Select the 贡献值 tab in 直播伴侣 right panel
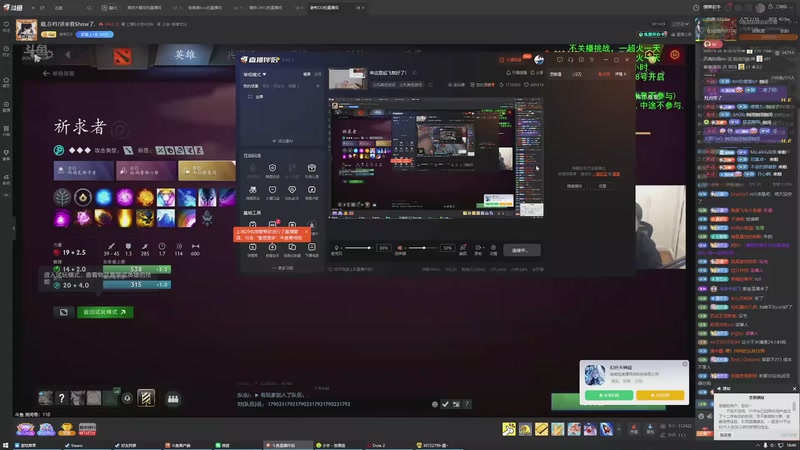The height and width of the screenshot is (450, 800). coord(556,74)
